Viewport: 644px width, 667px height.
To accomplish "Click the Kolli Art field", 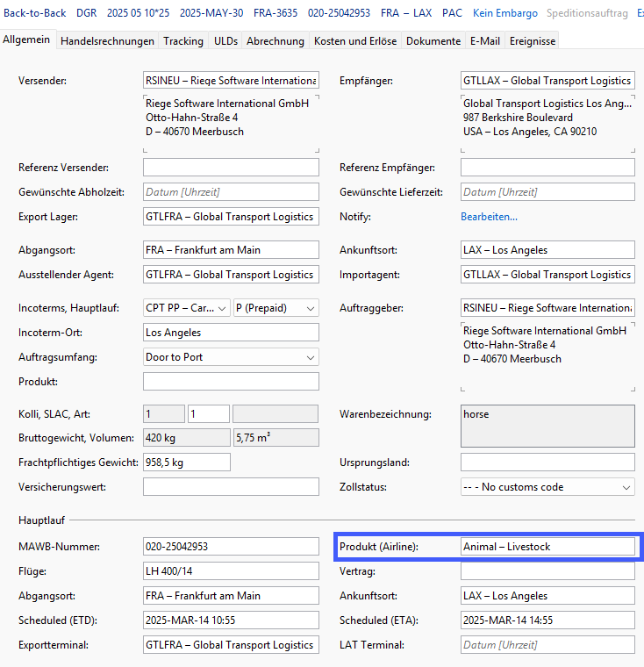I will click(x=275, y=414).
